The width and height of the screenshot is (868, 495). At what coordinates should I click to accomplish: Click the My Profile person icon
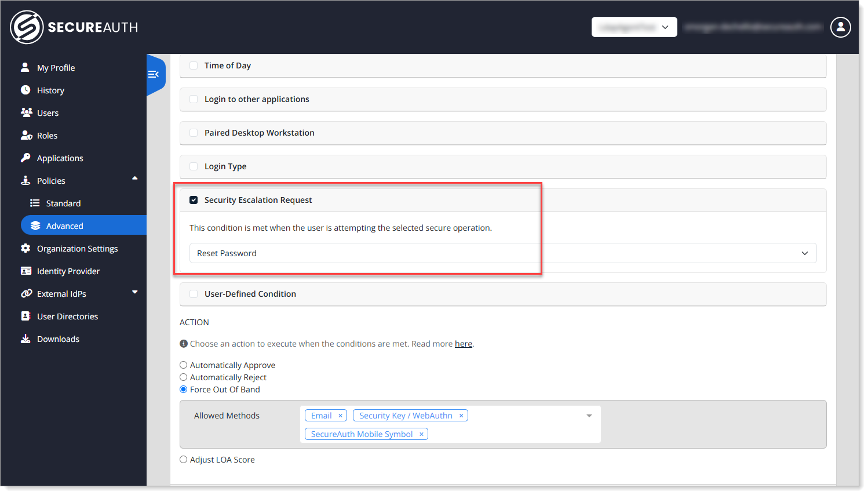25,67
